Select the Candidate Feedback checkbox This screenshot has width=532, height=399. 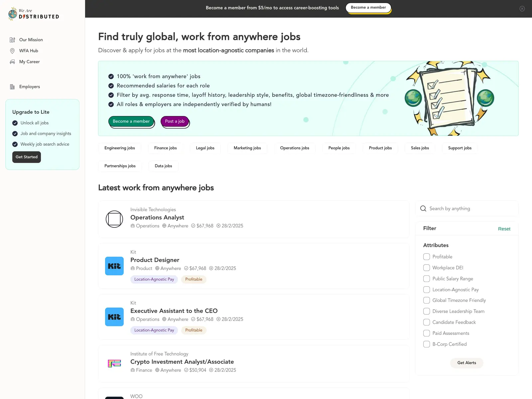pyautogui.click(x=427, y=322)
